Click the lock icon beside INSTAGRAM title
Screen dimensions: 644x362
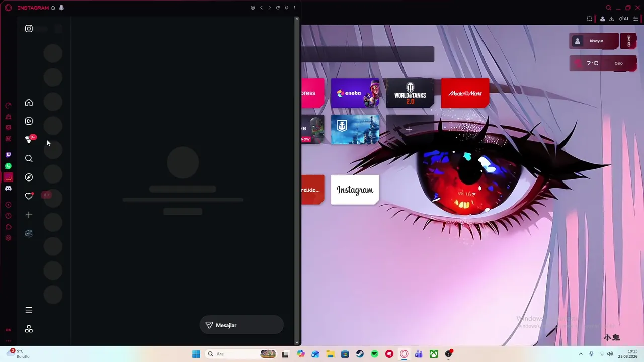(x=53, y=8)
